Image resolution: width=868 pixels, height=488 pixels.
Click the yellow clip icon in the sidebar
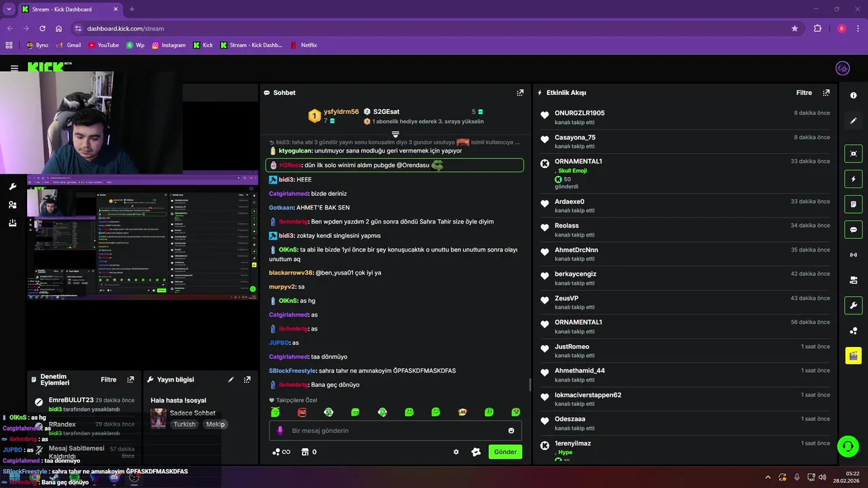853,355
